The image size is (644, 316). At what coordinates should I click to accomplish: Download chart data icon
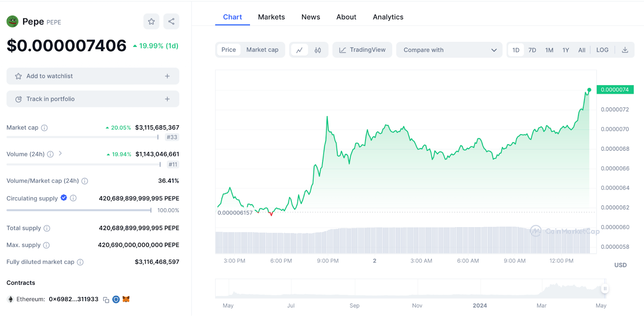click(625, 50)
